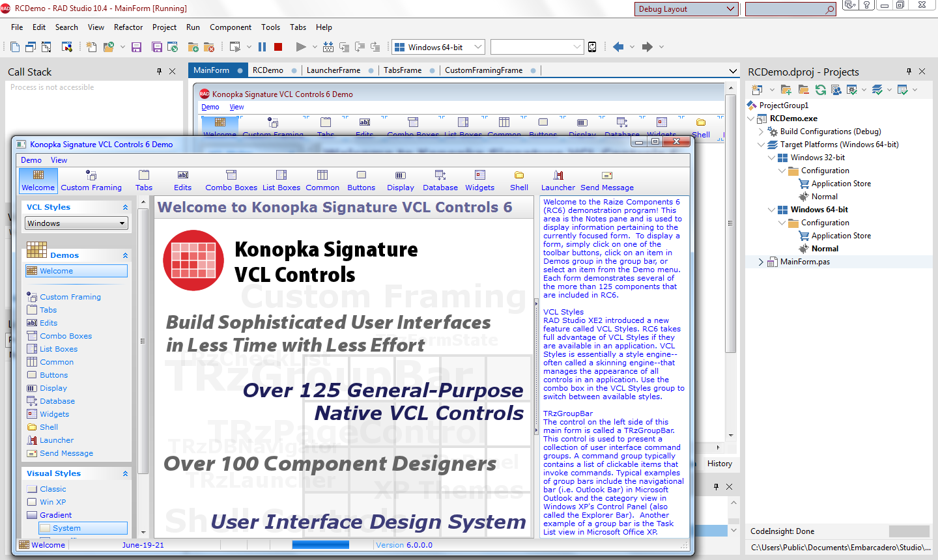Viewport: 938px width, 560px height.
Task: Click the green Sync refresh icon in Projects
Action: point(821,90)
